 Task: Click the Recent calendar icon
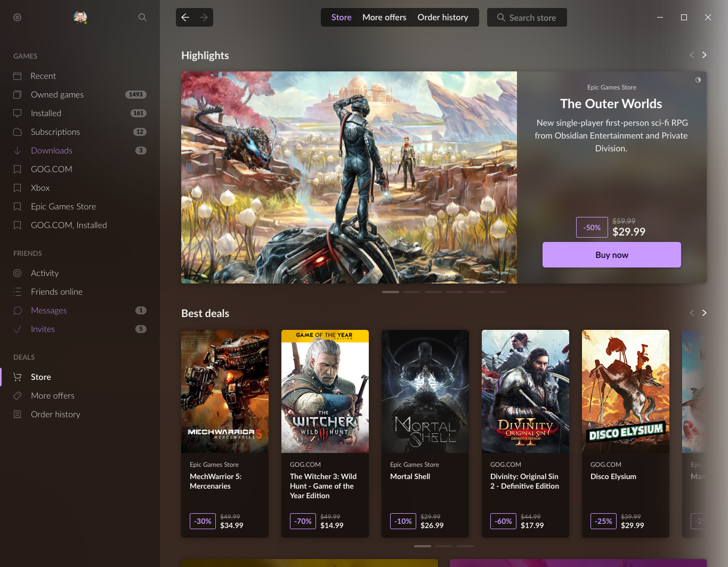[x=17, y=76]
